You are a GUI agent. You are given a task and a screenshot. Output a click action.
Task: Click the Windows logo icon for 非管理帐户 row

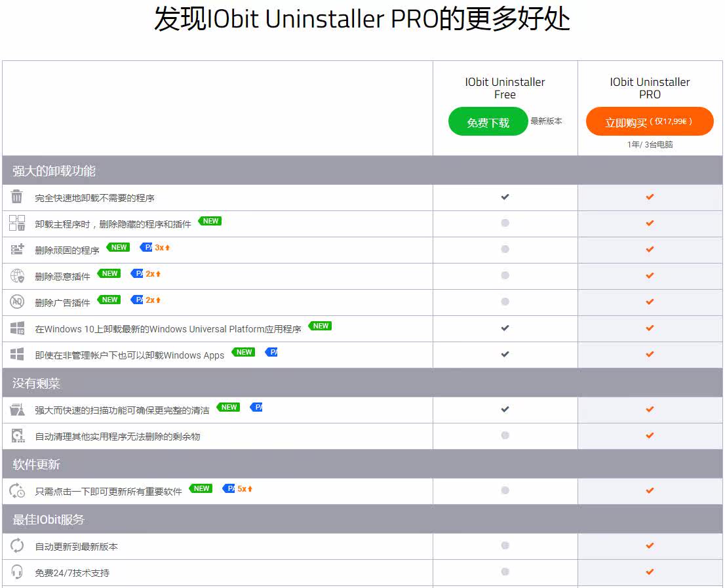17,355
